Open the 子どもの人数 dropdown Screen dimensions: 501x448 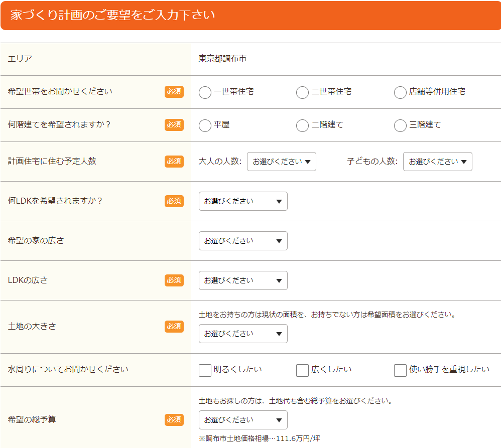[437, 162]
